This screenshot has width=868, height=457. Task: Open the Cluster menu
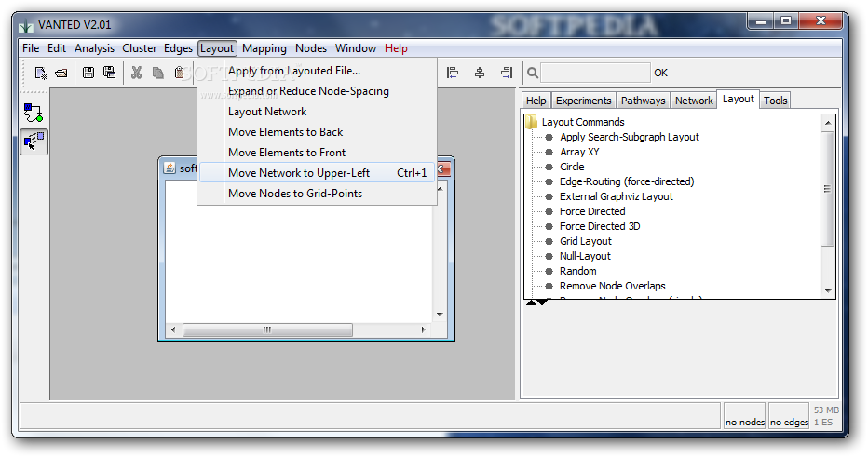point(140,48)
